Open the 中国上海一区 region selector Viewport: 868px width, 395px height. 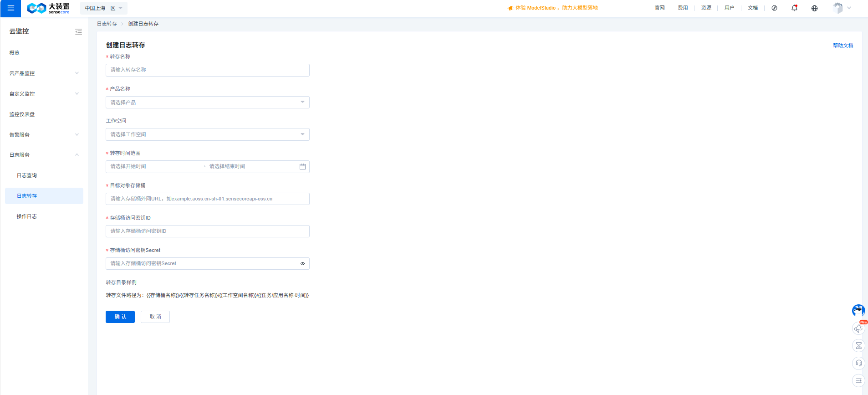click(x=103, y=8)
